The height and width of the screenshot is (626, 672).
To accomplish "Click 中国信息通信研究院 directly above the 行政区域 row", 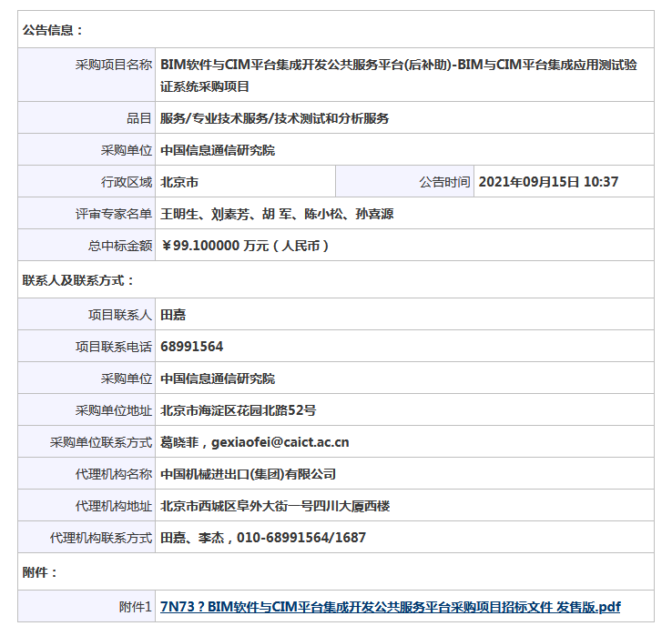I will pos(217,150).
